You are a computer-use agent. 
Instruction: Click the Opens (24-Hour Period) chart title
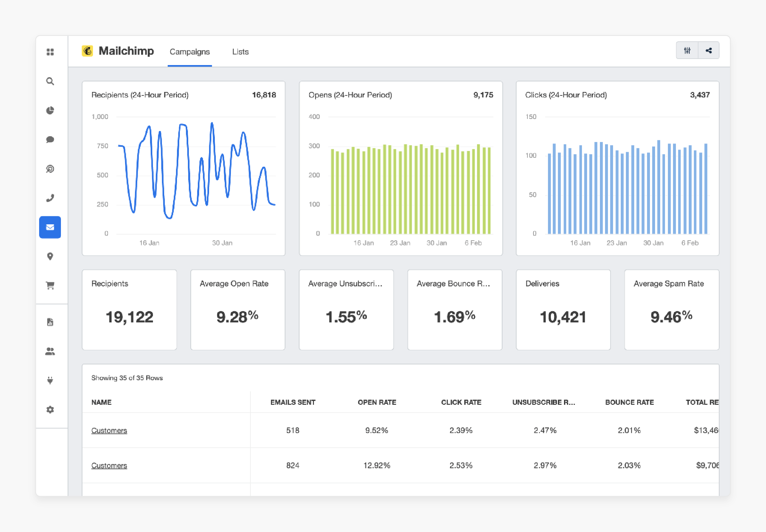click(x=350, y=95)
